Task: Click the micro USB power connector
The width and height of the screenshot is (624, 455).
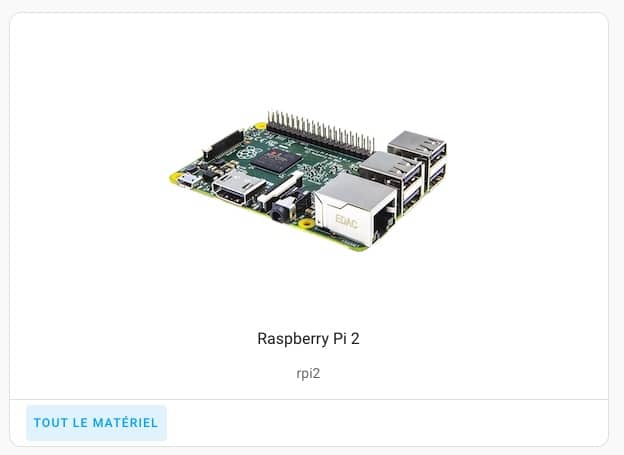Action: [189, 181]
